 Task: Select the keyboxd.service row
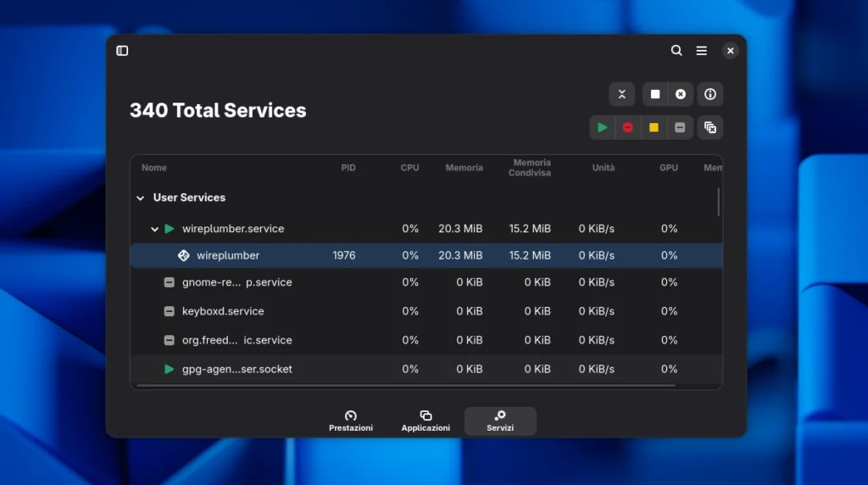223,311
